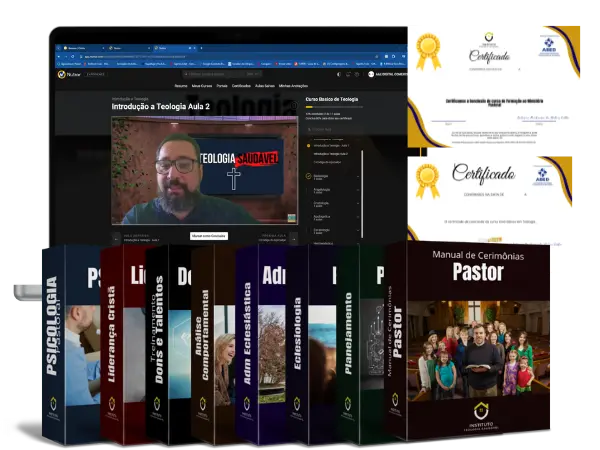Click the sync arrows icon beside theme toggle

(348, 75)
